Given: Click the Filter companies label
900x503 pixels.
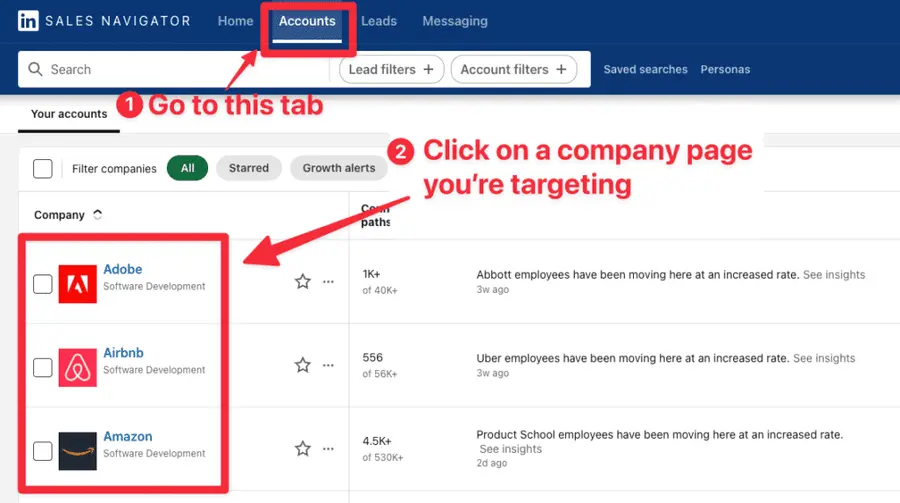Looking at the screenshot, I should click(114, 169).
